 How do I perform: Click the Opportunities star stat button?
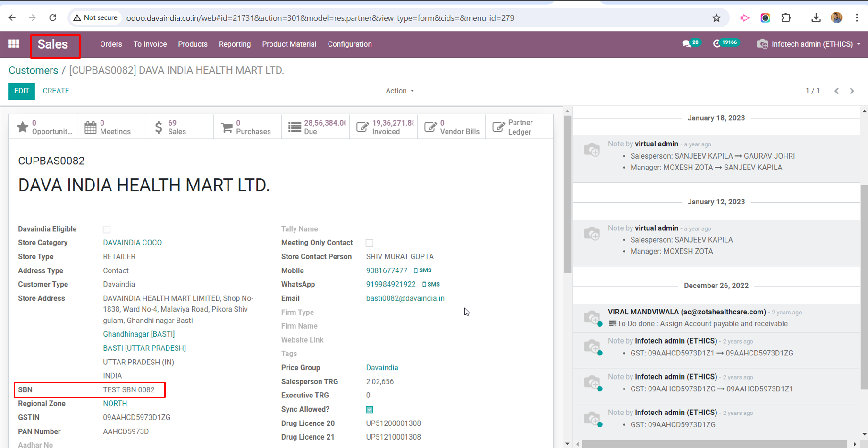click(x=43, y=127)
